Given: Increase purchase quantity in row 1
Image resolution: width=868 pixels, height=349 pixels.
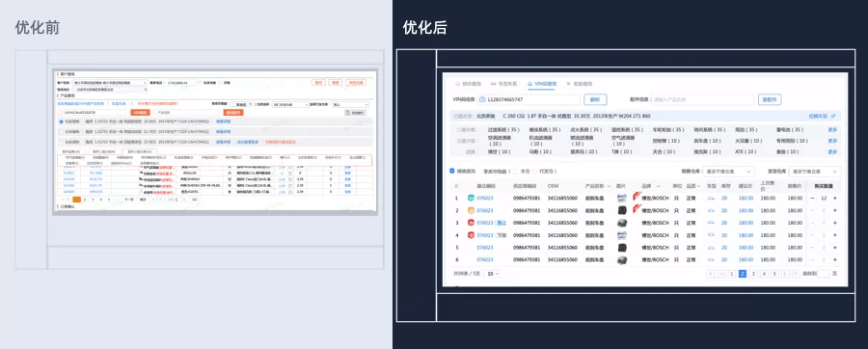Looking at the screenshot, I should click(835, 198).
